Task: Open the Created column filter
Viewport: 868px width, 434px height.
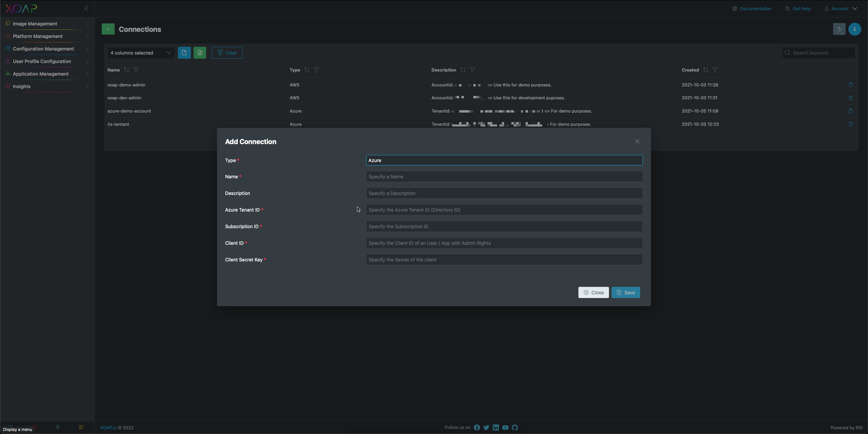Action: click(715, 70)
